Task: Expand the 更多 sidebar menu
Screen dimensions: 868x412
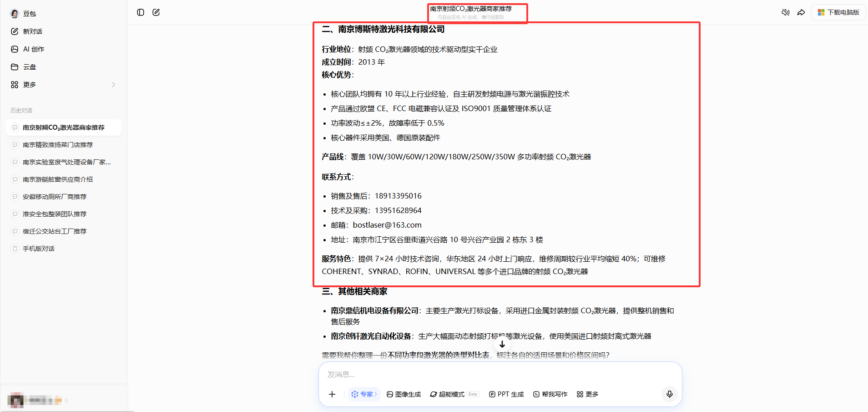Action: pos(63,85)
